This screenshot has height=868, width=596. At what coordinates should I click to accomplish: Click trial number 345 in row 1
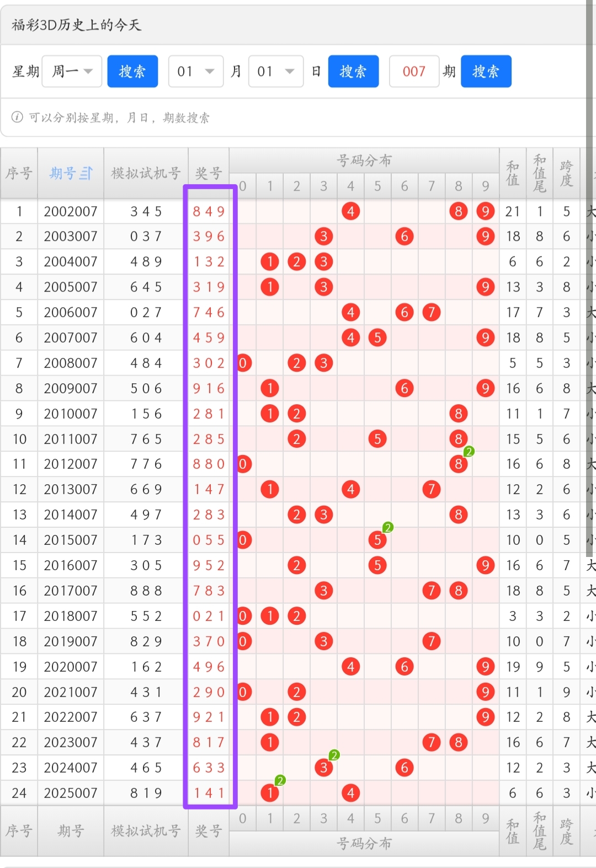(x=146, y=211)
